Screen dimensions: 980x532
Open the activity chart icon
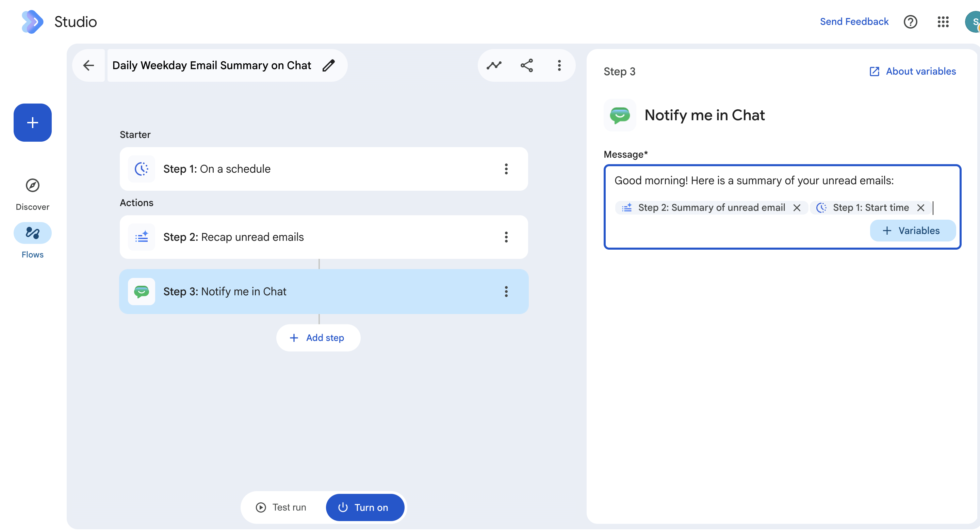coord(494,65)
